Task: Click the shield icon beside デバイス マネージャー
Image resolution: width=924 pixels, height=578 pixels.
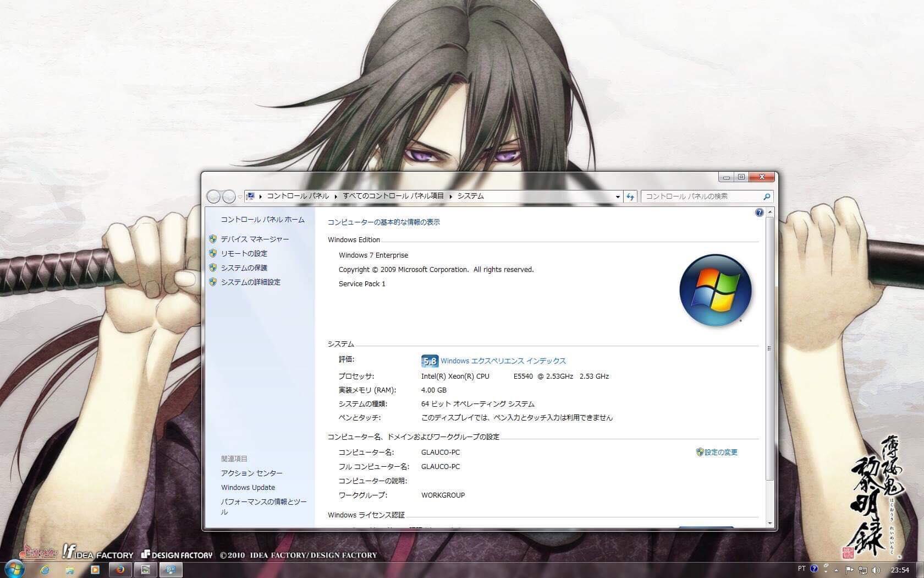Action: click(213, 239)
